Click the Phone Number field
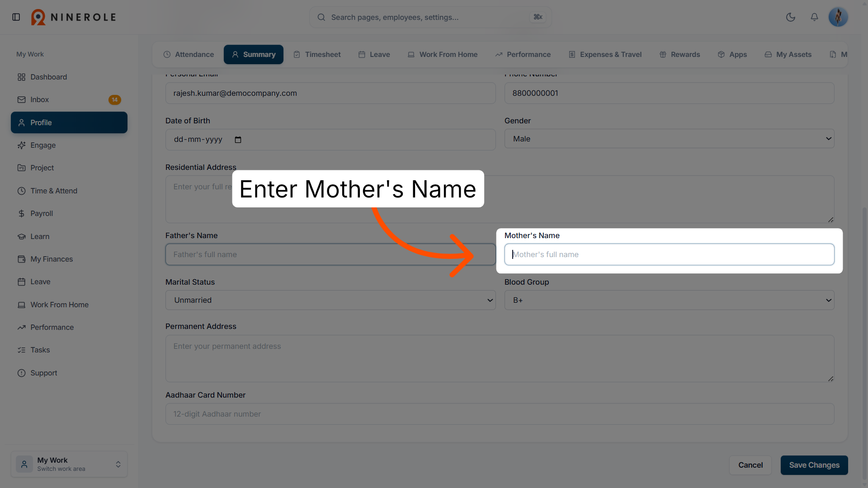 coord(669,93)
